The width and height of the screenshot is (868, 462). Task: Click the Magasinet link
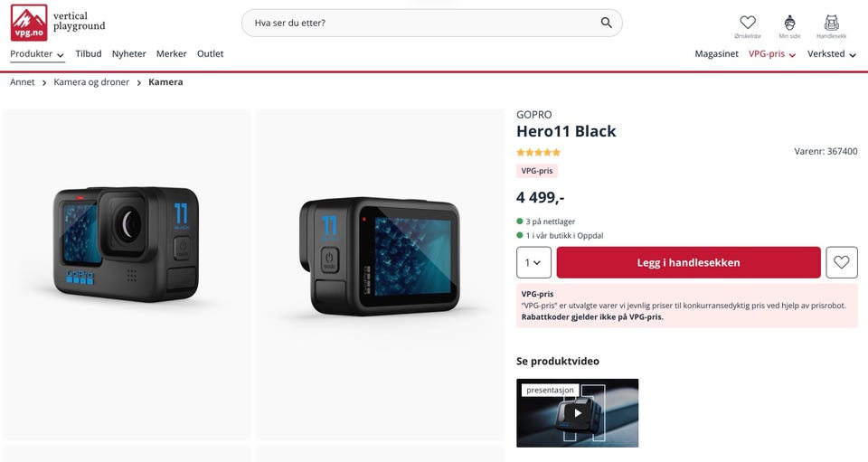pyautogui.click(x=716, y=53)
